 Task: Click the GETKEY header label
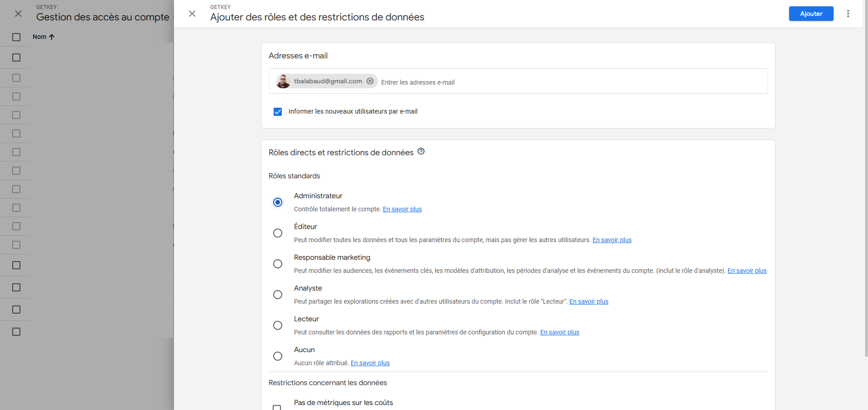220,7
